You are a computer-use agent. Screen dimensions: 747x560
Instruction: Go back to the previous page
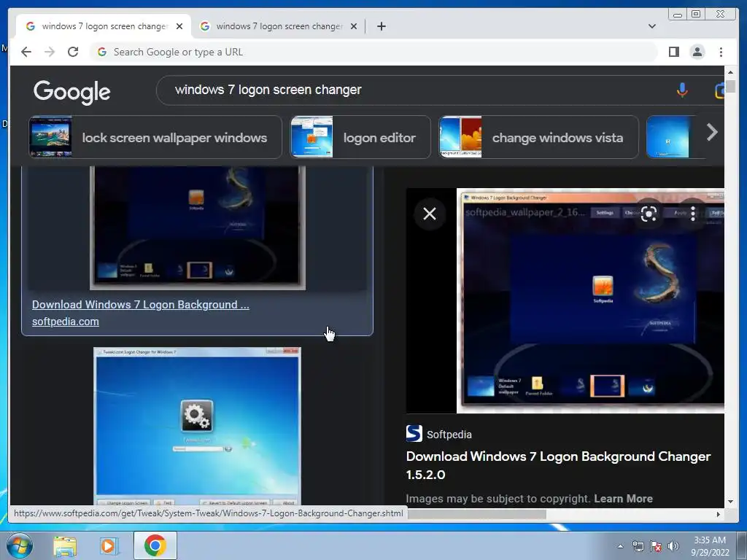click(26, 52)
